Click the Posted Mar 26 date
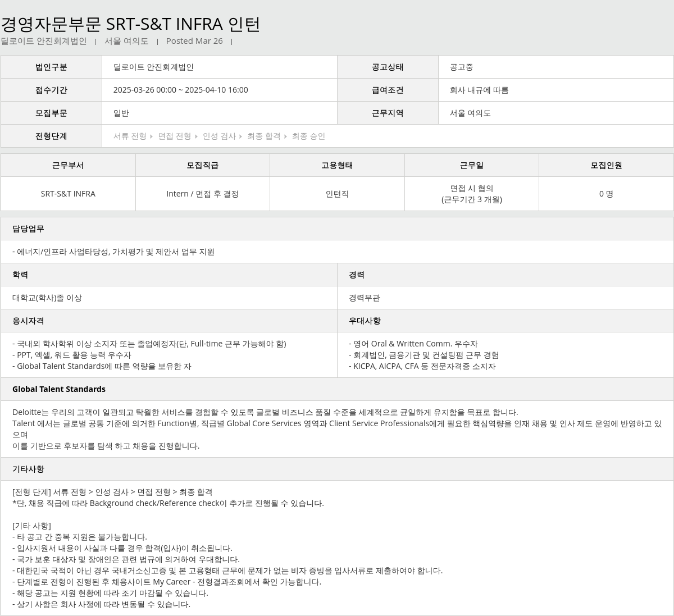 click(194, 41)
